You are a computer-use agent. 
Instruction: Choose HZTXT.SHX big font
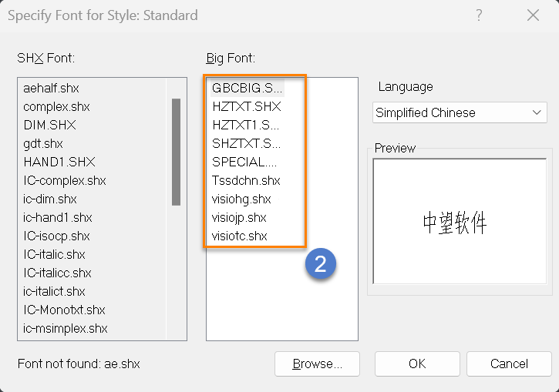[246, 106]
